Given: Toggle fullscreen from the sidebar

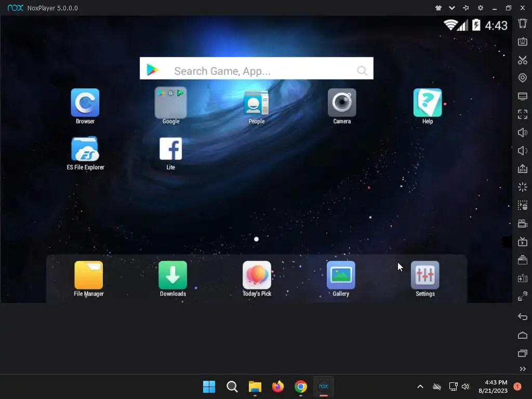Looking at the screenshot, I should (x=523, y=114).
